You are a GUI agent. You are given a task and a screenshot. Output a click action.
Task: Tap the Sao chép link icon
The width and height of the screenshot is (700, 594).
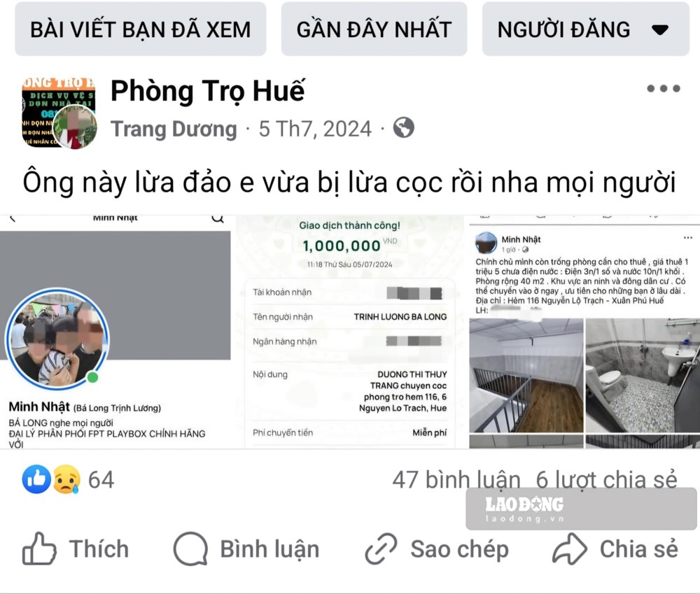pyautogui.click(x=381, y=549)
